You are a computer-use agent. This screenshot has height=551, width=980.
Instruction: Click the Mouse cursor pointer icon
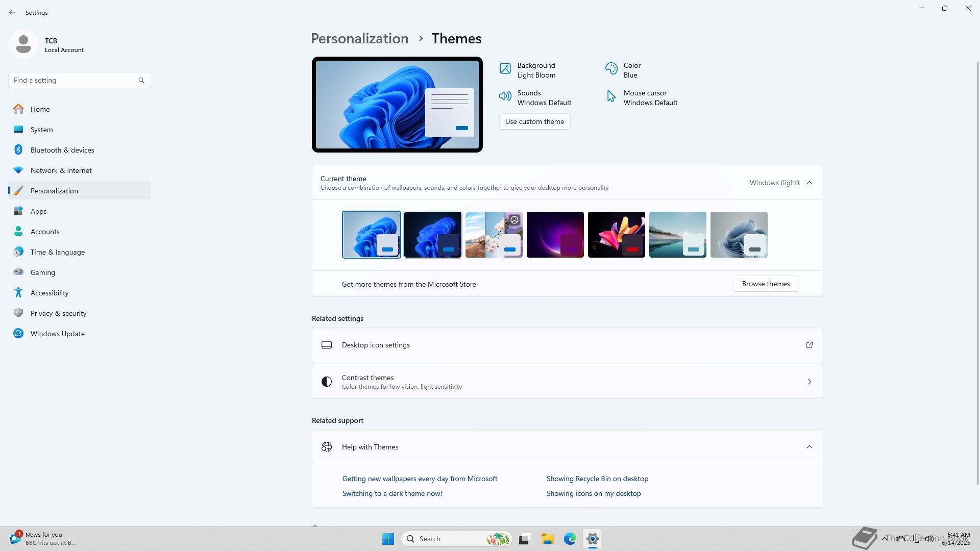coord(611,96)
